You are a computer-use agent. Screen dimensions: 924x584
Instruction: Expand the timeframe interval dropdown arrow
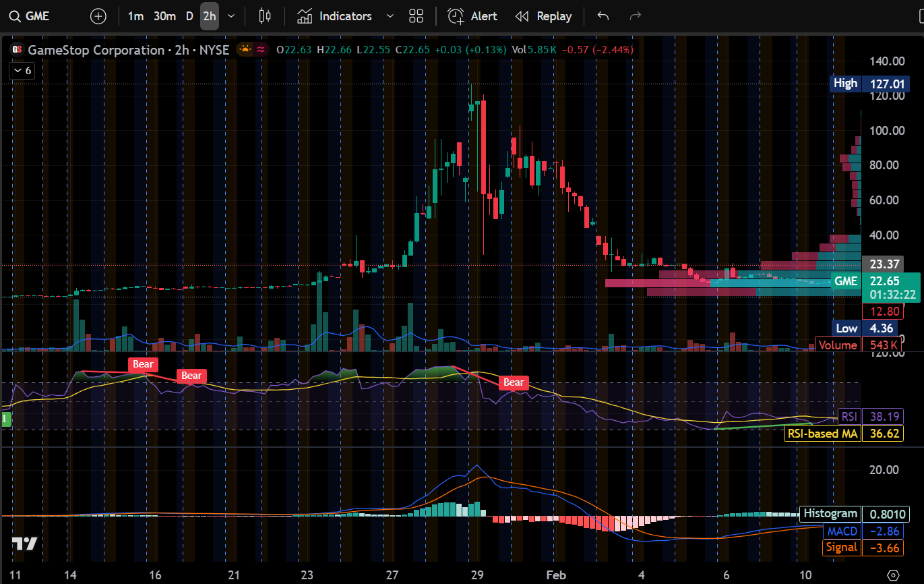pyautogui.click(x=232, y=16)
